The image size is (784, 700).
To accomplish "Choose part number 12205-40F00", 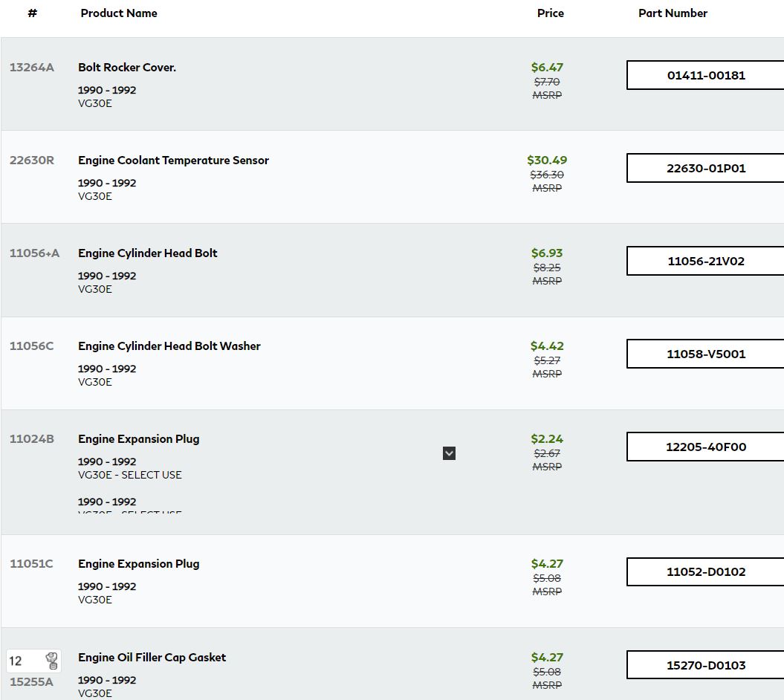I will pyautogui.click(x=705, y=447).
